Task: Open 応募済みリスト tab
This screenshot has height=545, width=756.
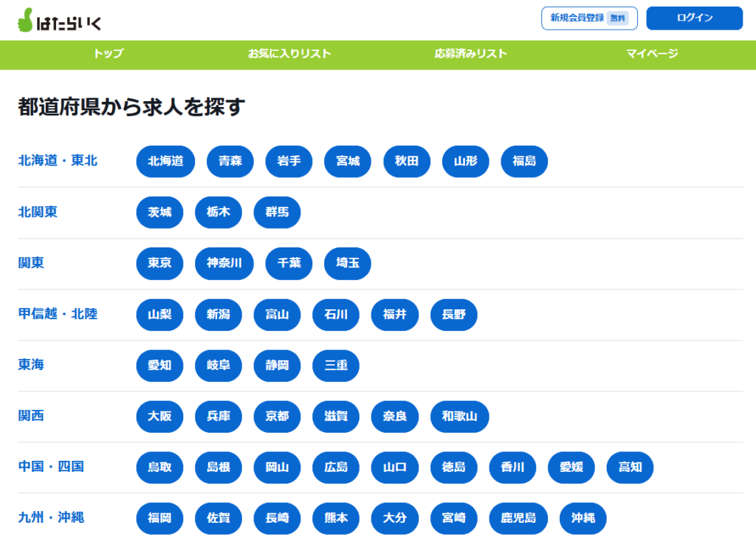Action: pos(470,53)
